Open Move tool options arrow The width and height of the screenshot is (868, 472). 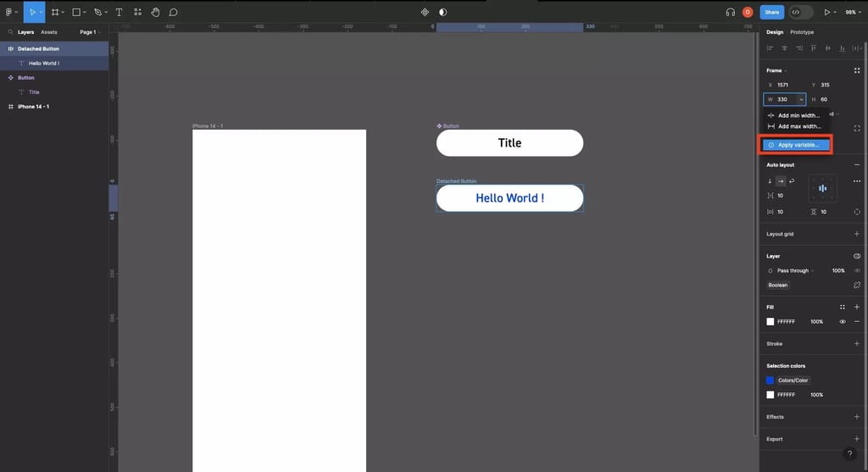coord(41,12)
